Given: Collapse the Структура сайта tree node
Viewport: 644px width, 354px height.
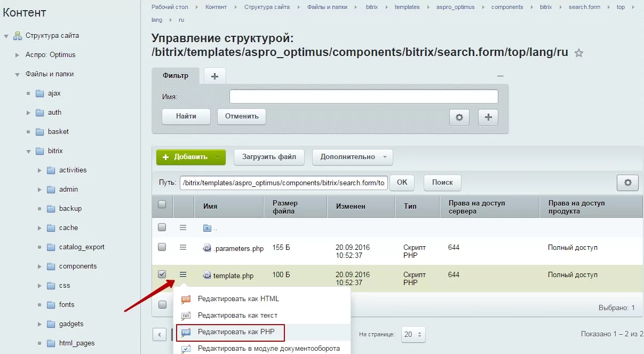Looking at the screenshot, I should pyautogui.click(x=6, y=36).
